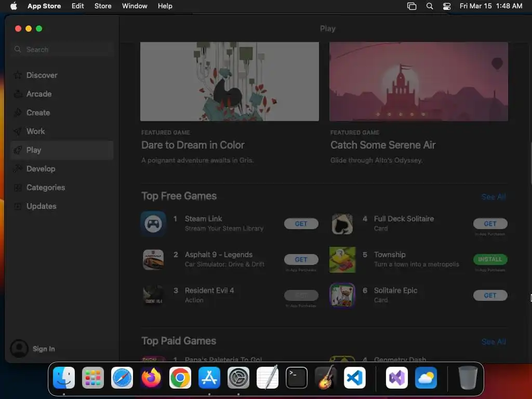Open the Window menu
Viewport: 532px width, 399px height.
coord(135,6)
